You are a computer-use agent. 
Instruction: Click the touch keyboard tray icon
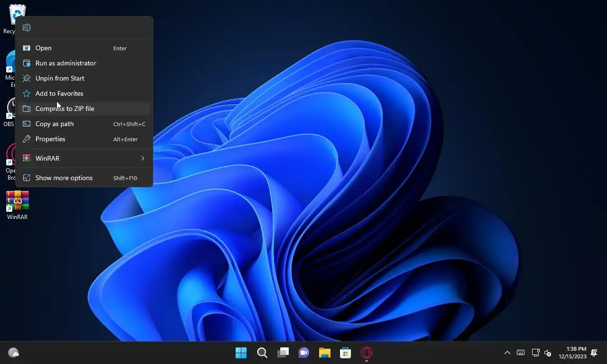[x=521, y=353]
